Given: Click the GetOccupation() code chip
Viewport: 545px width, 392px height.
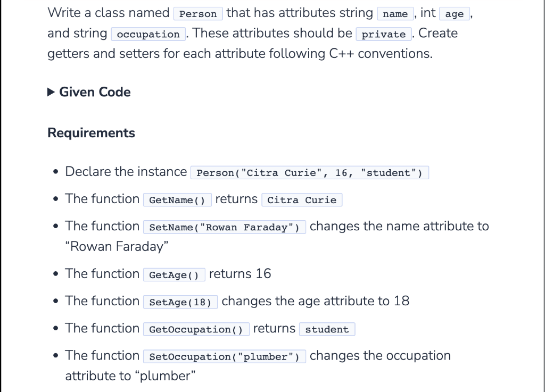Looking at the screenshot, I should (x=196, y=329).
